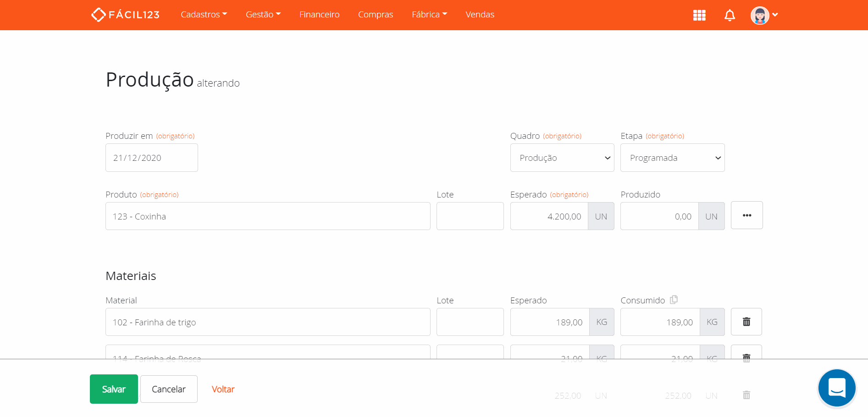868x417 pixels.
Task: Click the Produzir em date field
Action: (x=151, y=158)
